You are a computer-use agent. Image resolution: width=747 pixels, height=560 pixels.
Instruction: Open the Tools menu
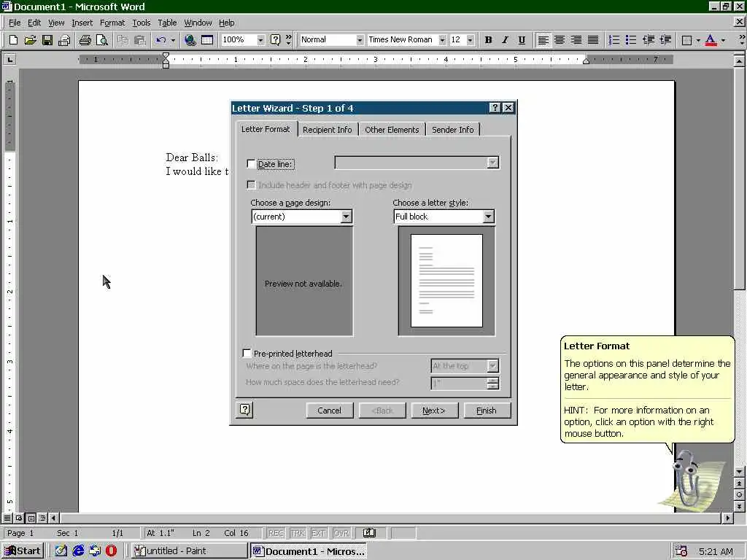(x=141, y=23)
